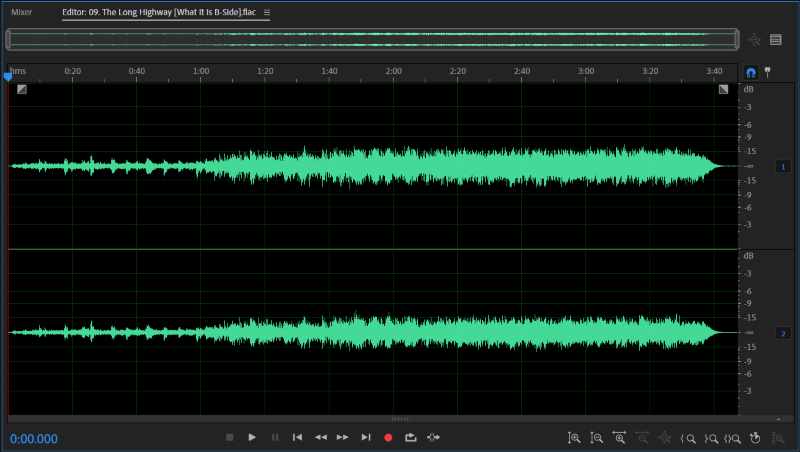This screenshot has height=452, width=800.
Task: Click the red Record button
Action: click(x=388, y=437)
